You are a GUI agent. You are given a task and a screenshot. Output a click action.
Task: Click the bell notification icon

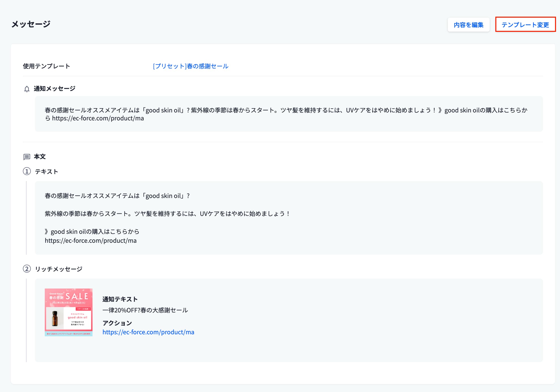coord(27,89)
